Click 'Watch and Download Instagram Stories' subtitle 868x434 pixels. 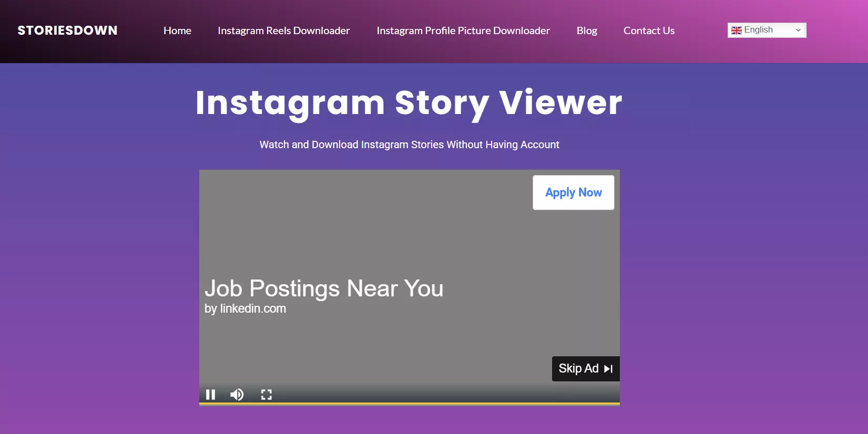[410, 144]
